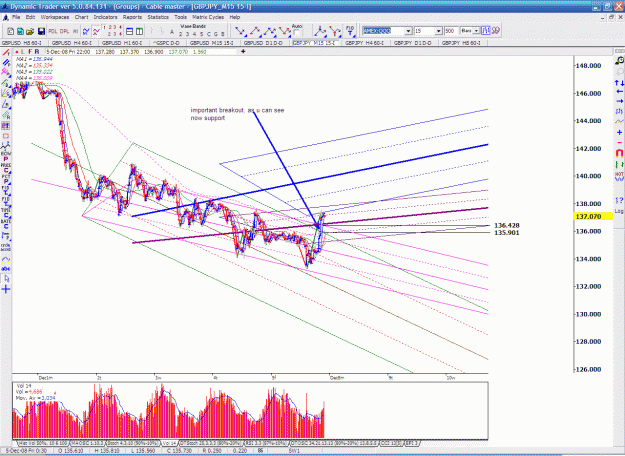Open the timeframe 15 dropdown arrow
This screenshot has height=456, width=625.
[x=438, y=31]
